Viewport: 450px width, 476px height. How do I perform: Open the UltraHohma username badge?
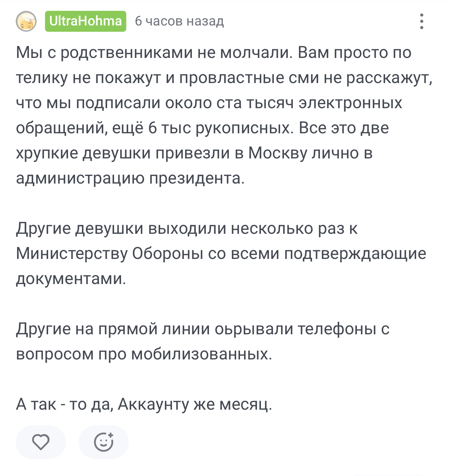tap(85, 21)
